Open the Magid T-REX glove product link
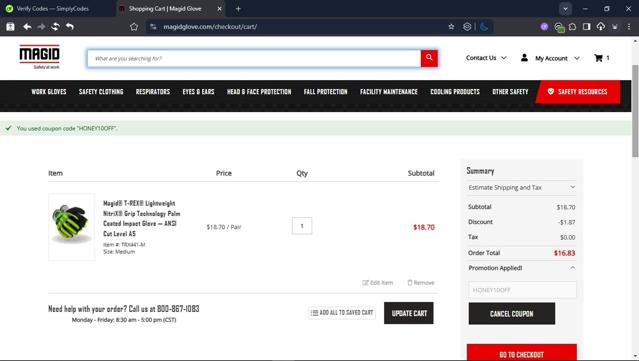Viewport: 639px width, 361px height. [x=141, y=218]
